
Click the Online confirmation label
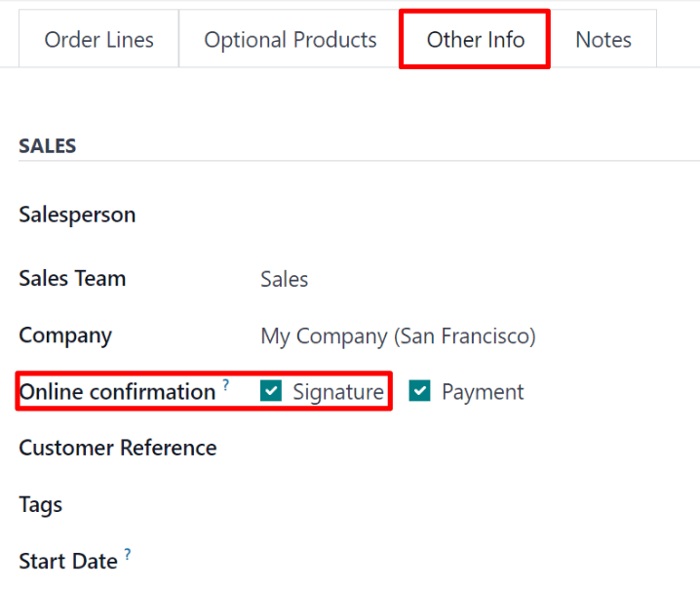tap(117, 392)
